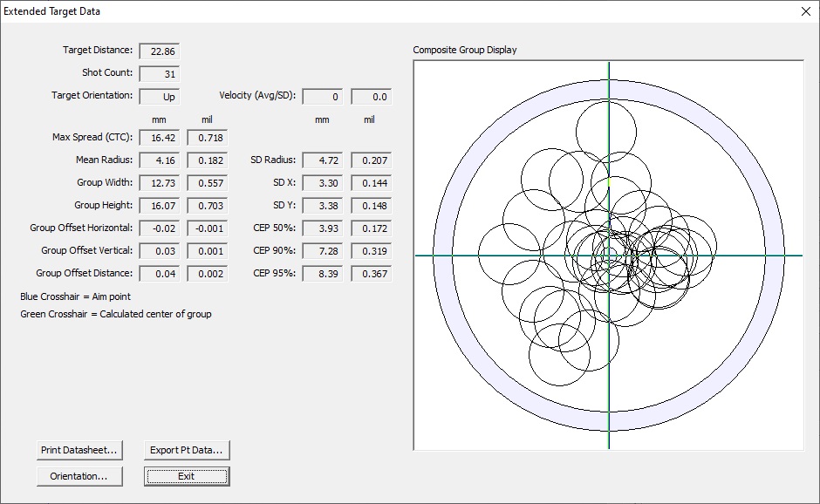Select the Group Height mil field 0.703

207,206
